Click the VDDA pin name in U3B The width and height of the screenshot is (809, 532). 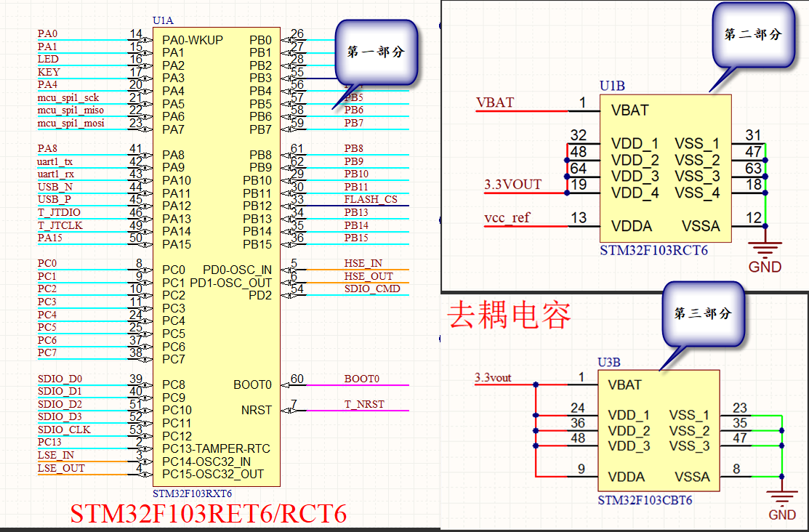627,477
